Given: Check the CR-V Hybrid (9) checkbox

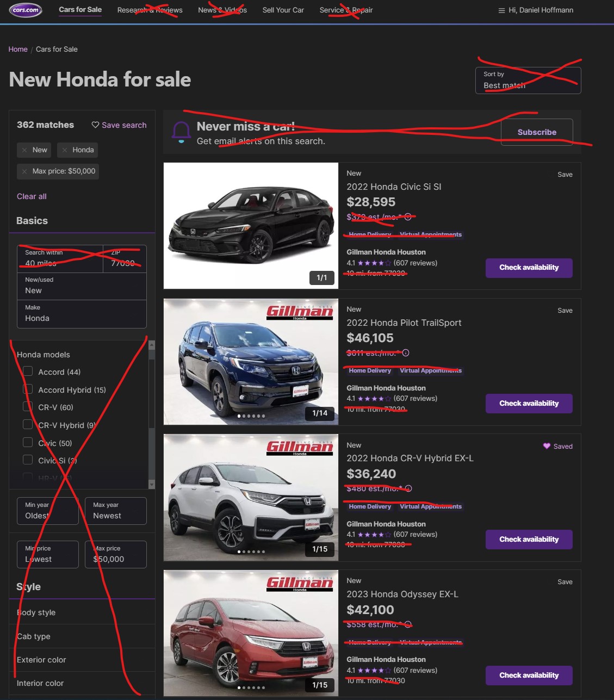Looking at the screenshot, I should coord(27,424).
